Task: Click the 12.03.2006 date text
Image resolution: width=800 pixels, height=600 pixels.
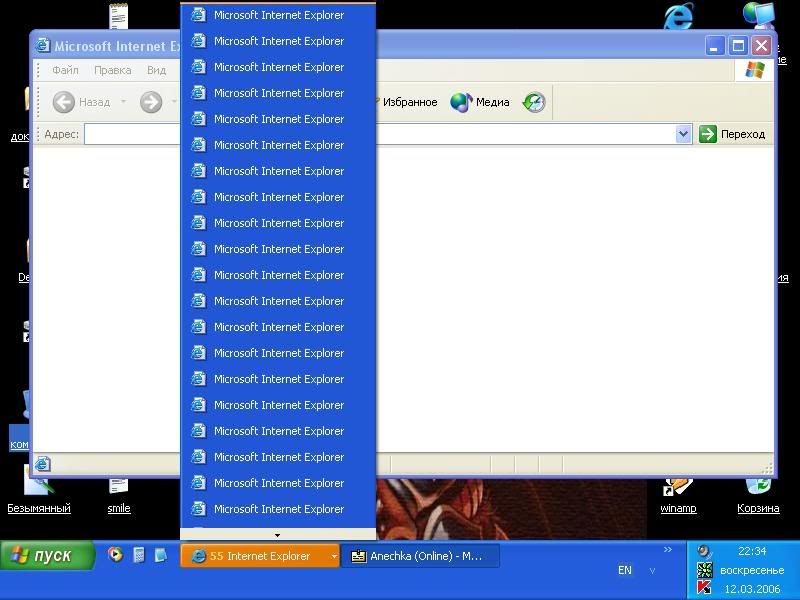Action: [752, 589]
